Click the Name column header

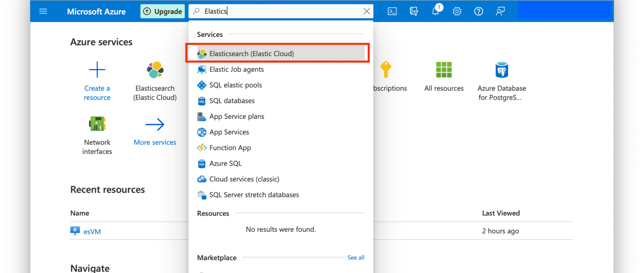tap(80, 213)
